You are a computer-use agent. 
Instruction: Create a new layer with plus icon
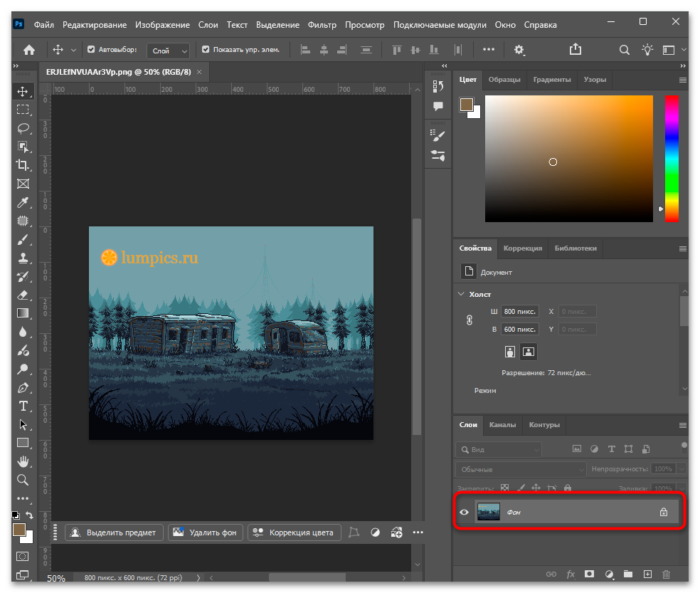click(647, 574)
